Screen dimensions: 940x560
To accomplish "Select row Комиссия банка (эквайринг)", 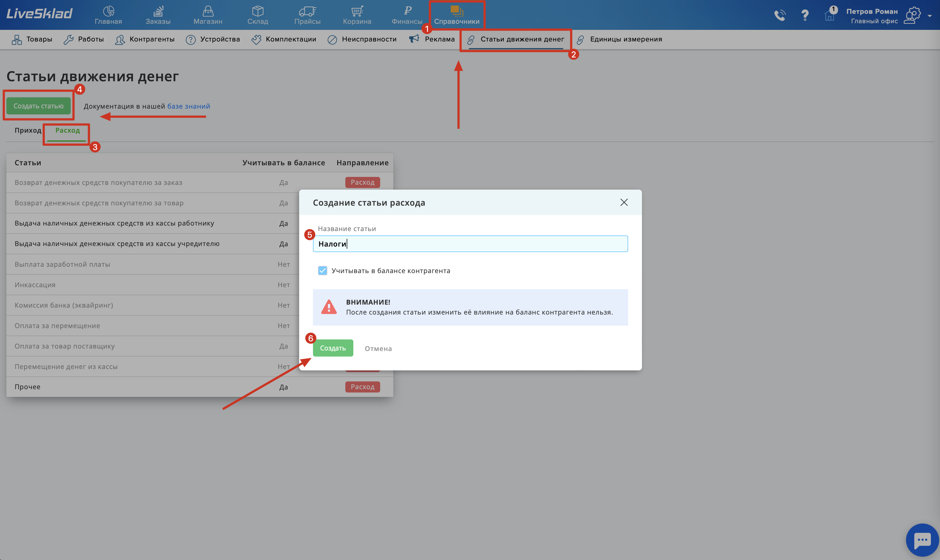I will (200, 305).
